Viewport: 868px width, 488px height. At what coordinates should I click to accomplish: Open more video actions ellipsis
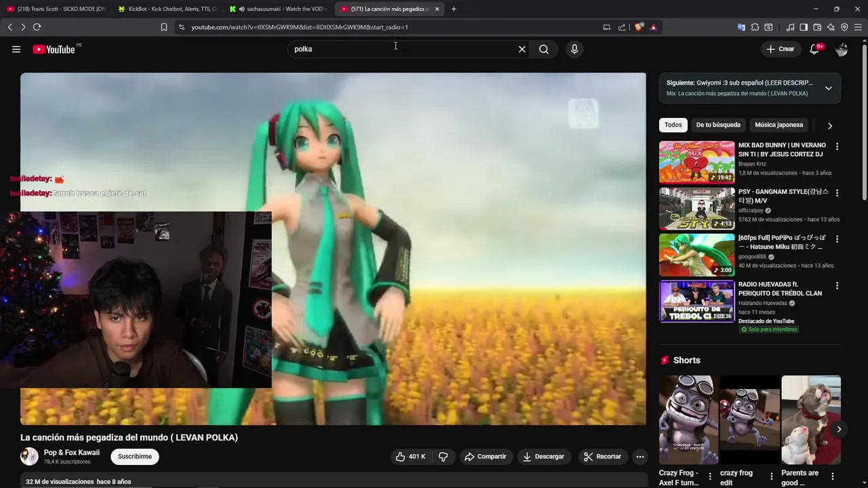pos(639,457)
